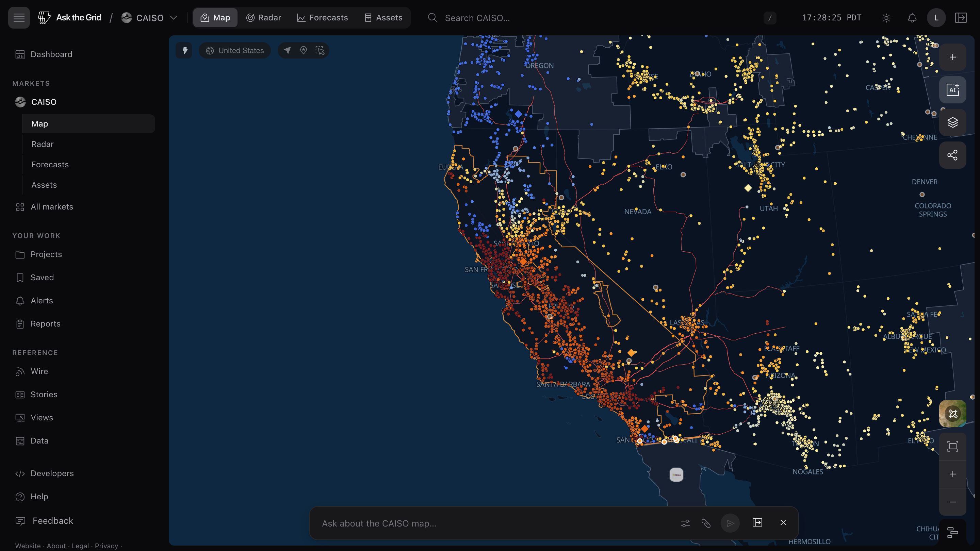Viewport: 980px width, 551px height.
Task: Focus the Search CAISO field
Action: 601,17
